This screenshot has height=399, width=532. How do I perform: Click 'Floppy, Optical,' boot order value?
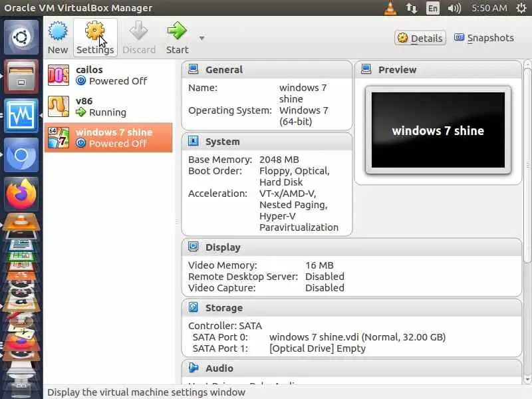point(294,171)
